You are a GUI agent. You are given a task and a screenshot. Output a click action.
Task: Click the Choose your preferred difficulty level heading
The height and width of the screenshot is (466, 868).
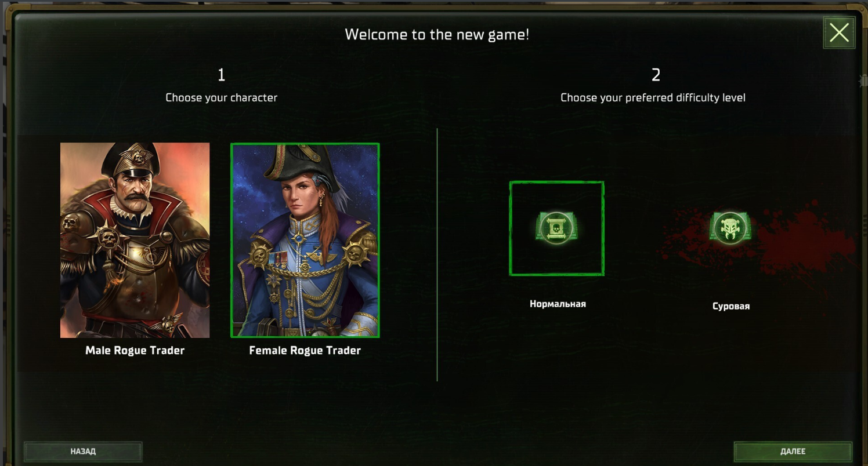tap(653, 97)
